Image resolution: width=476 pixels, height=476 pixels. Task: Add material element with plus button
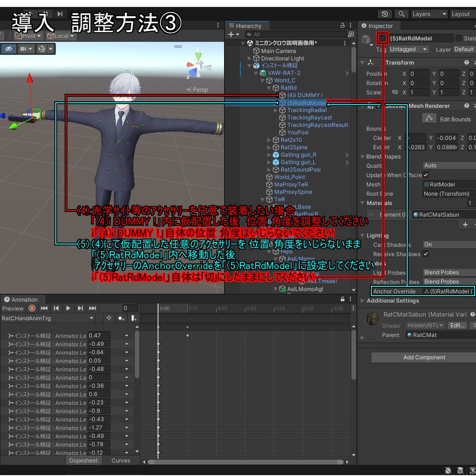[x=465, y=225]
